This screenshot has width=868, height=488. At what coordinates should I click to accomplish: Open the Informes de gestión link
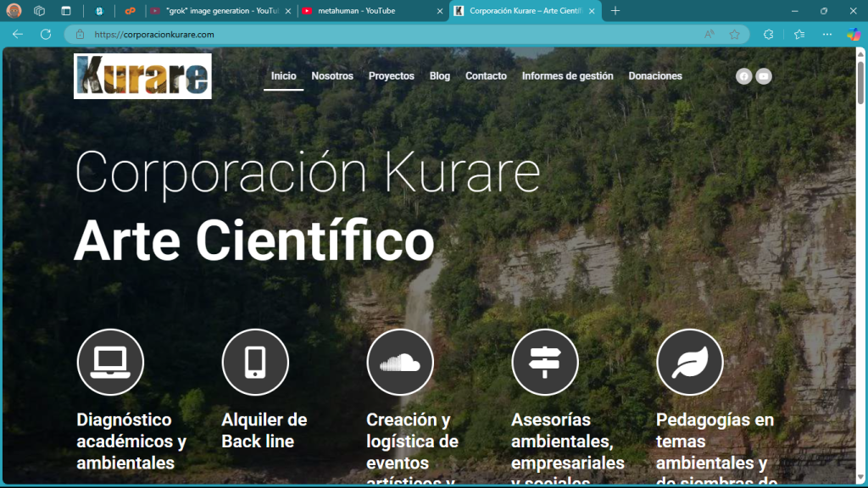point(567,76)
